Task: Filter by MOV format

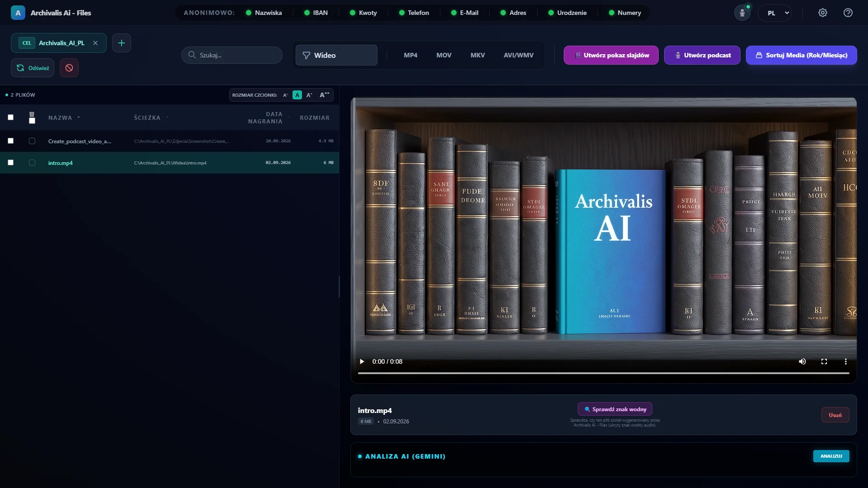Action: point(444,55)
